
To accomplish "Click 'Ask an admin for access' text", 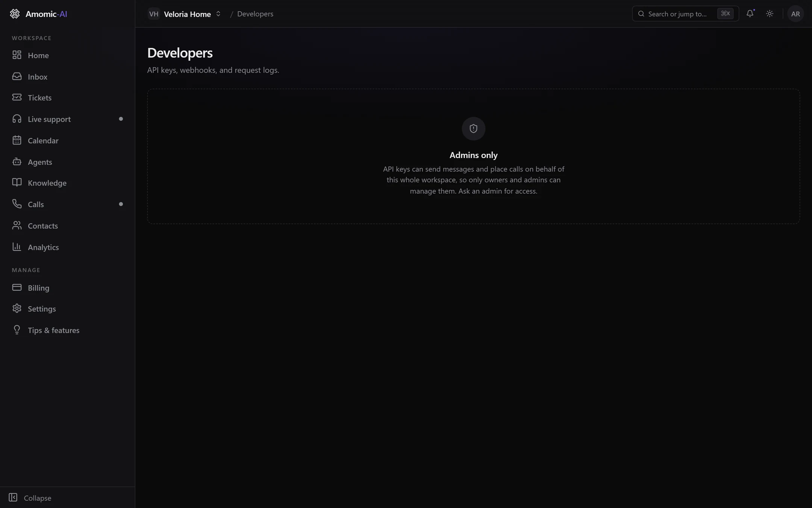I will point(498,191).
